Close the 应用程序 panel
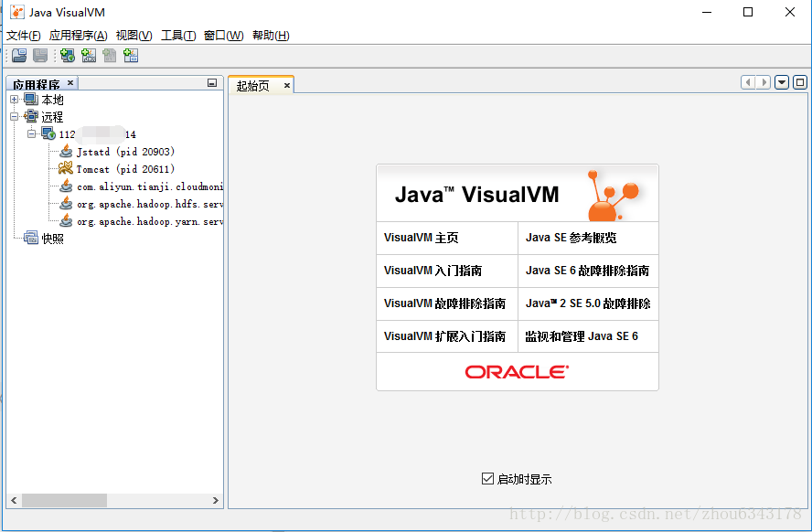812x532 pixels. pos(70,82)
